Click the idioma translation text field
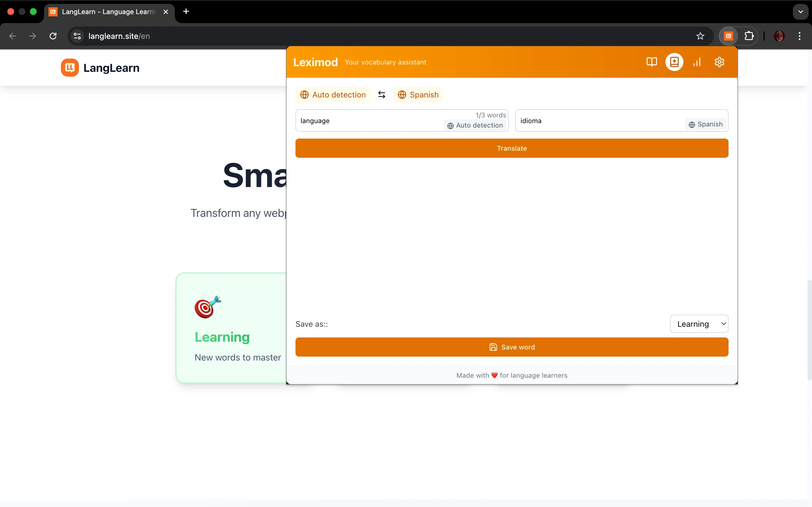Image resolution: width=812 pixels, height=507 pixels. (597, 121)
